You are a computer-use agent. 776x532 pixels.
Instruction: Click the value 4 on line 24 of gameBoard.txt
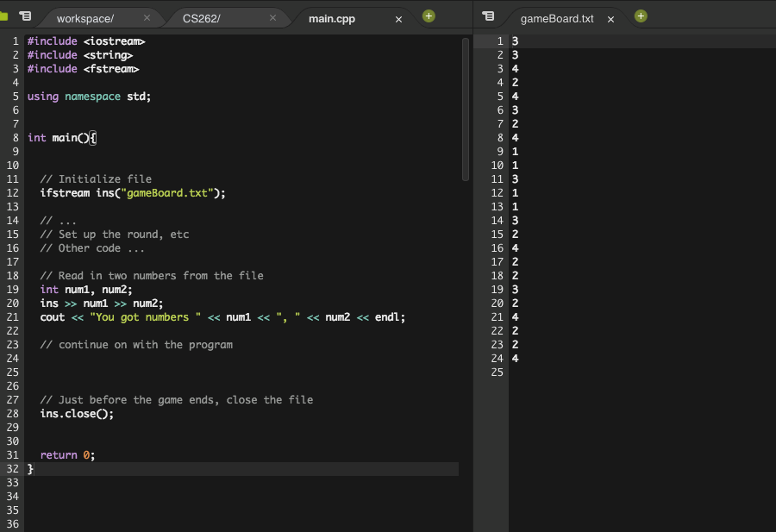(x=516, y=359)
